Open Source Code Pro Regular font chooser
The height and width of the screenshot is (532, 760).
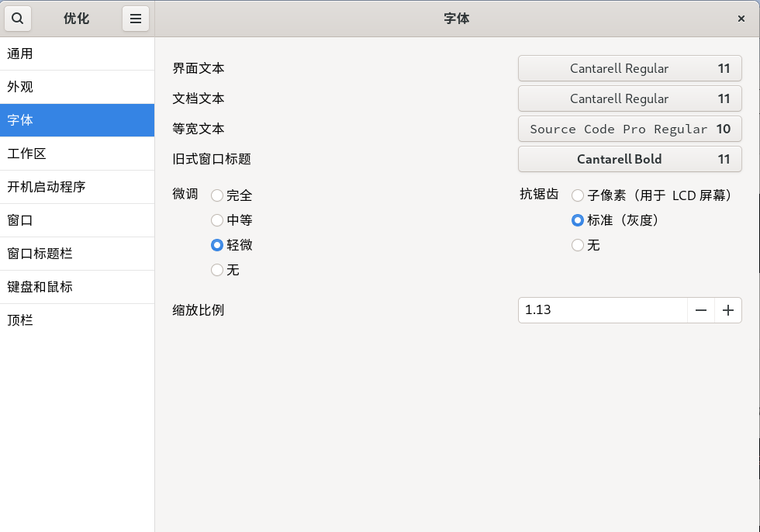(630, 129)
